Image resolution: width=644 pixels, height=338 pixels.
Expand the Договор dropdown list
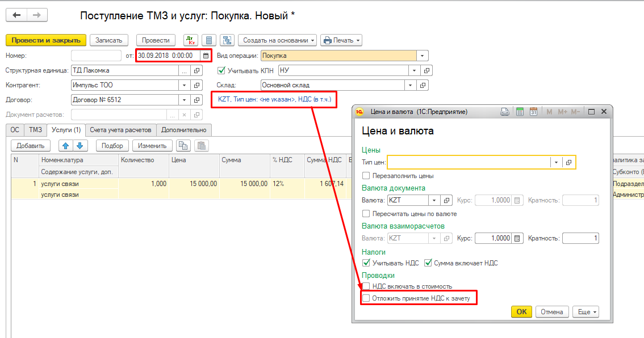tap(185, 100)
